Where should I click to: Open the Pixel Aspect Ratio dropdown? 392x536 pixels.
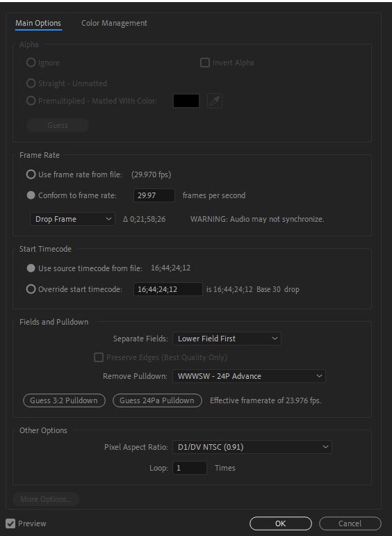(252, 447)
